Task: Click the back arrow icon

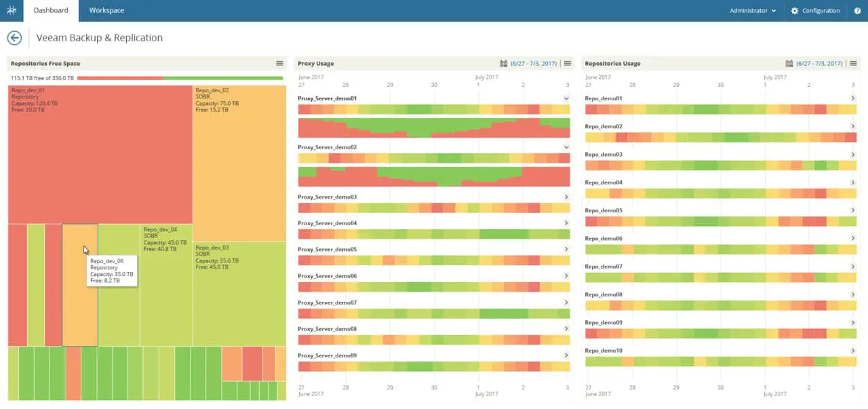Action: tap(14, 38)
